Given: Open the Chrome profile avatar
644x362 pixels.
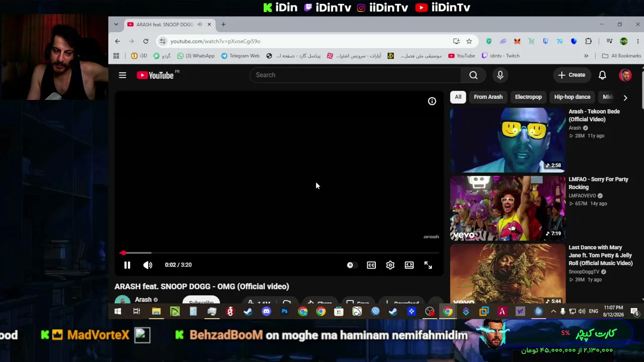Looking at the screenshot, I should [624, 41].
